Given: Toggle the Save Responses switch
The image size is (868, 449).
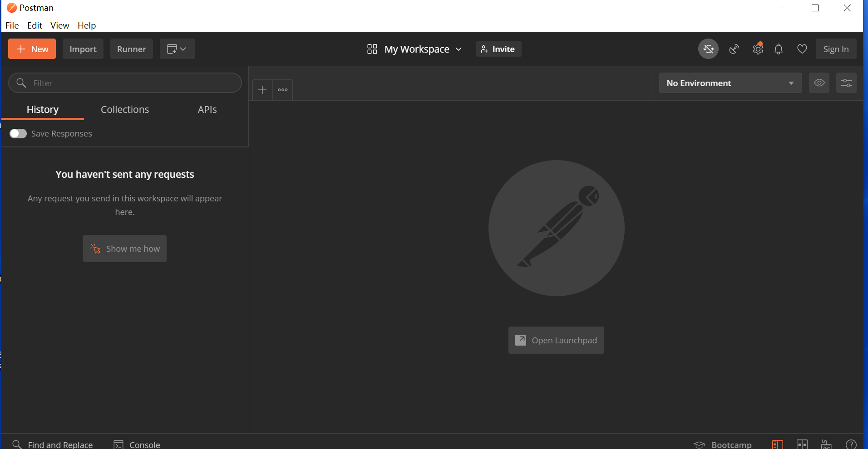Looking at the screenshot, I should point(18,133).
